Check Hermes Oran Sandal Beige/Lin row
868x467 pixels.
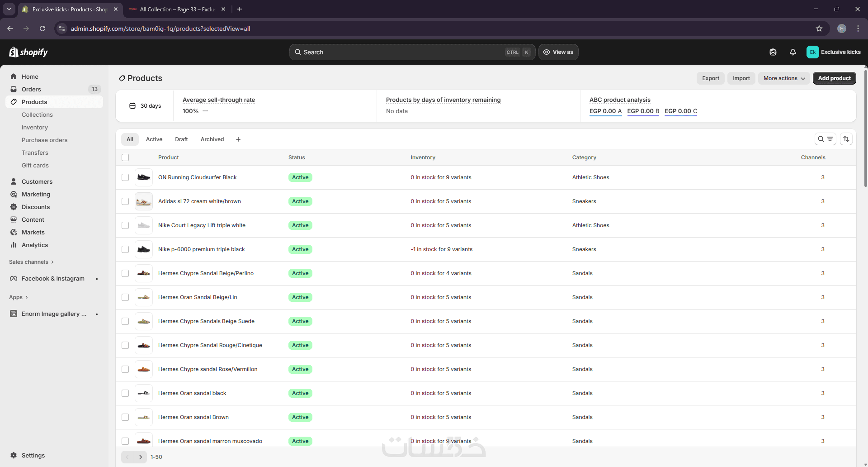click(x=125, y=297)
